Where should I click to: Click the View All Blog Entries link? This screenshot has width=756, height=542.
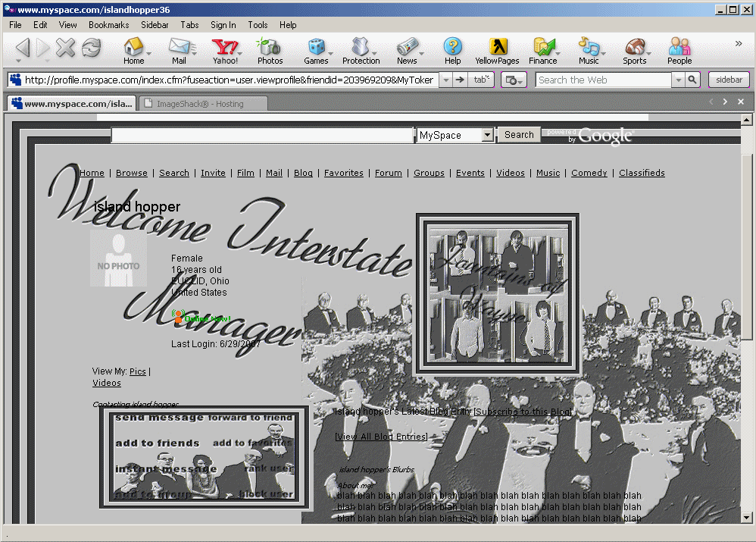381,437
